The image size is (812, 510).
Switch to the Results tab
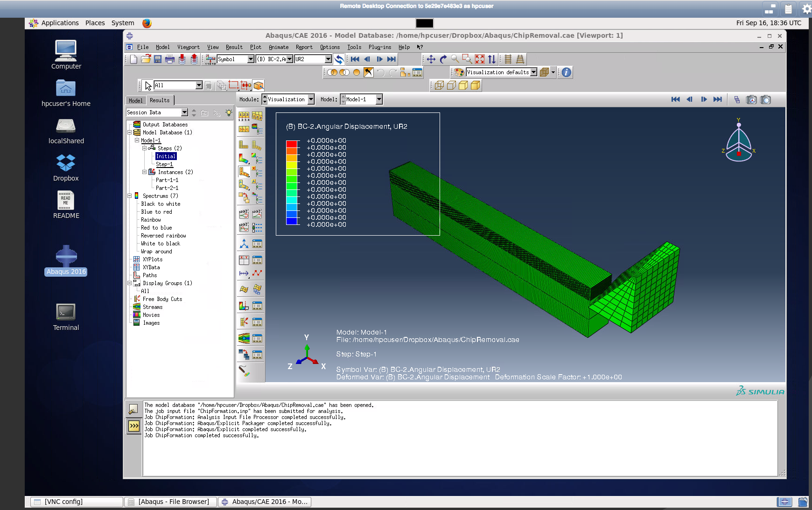pos(160,100)
